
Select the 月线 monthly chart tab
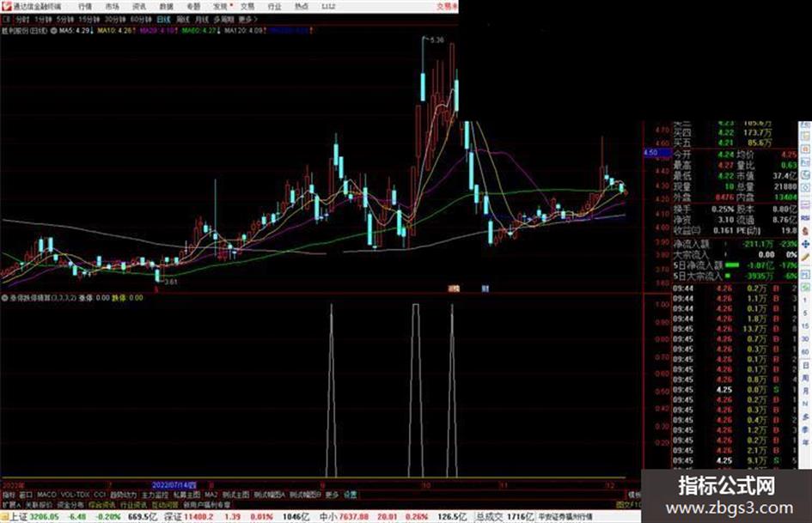[202, 19]
